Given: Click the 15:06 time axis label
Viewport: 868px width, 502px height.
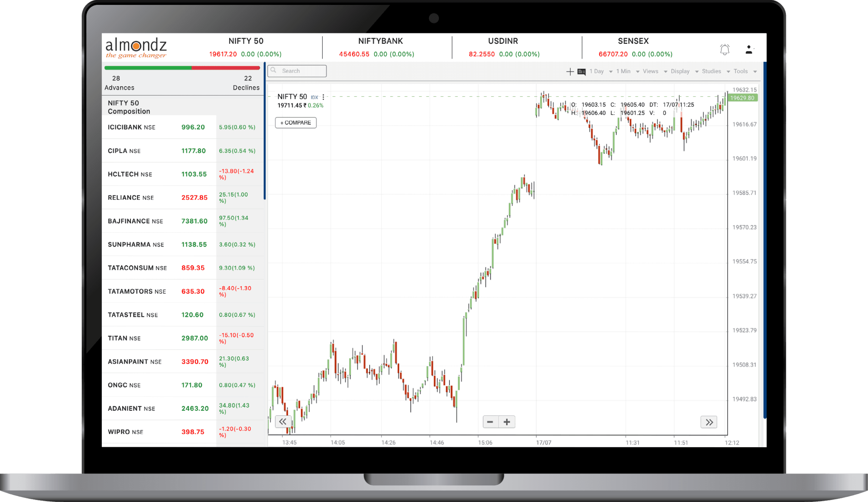Looking at the screenshot, I should tap(485, 442).
